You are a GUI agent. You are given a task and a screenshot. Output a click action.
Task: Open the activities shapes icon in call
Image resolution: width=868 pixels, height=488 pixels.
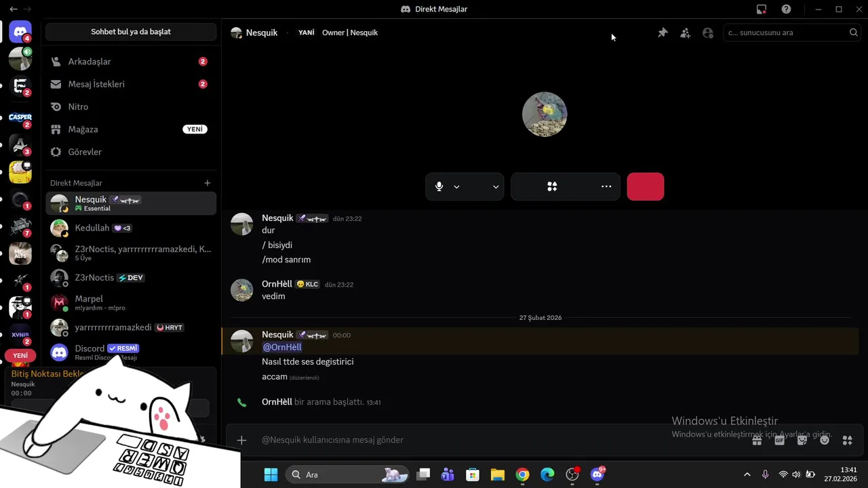(x=552, y=186)
